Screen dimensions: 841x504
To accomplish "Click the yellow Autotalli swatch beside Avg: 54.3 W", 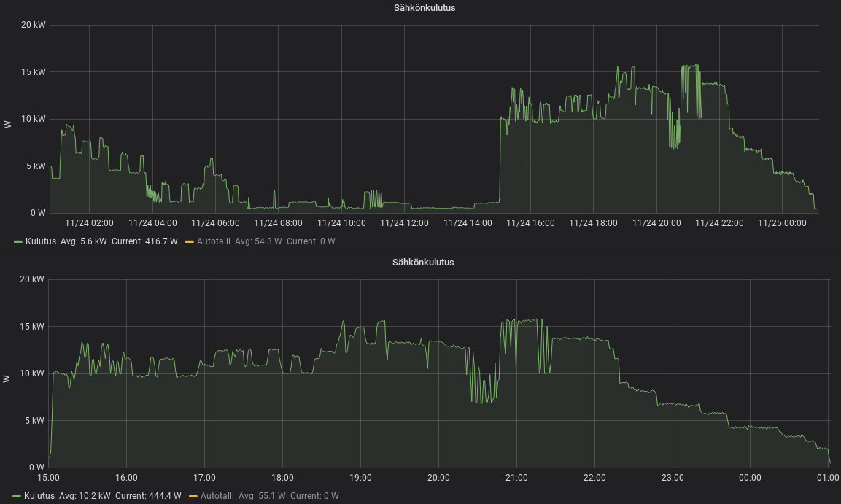I will point(190,242).
